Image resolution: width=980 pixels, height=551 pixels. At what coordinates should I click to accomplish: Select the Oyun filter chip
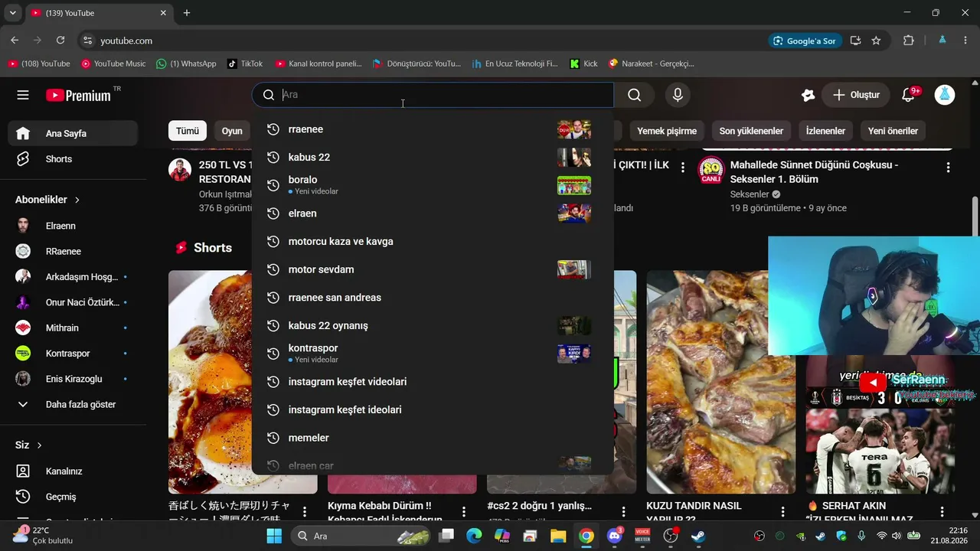[232, 131]
